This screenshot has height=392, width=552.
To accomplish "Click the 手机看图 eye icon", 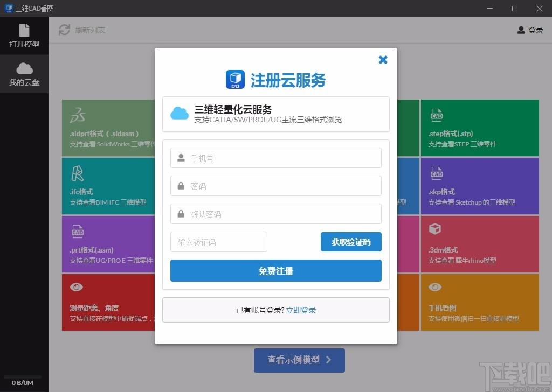I will click(x=435, y=288).
